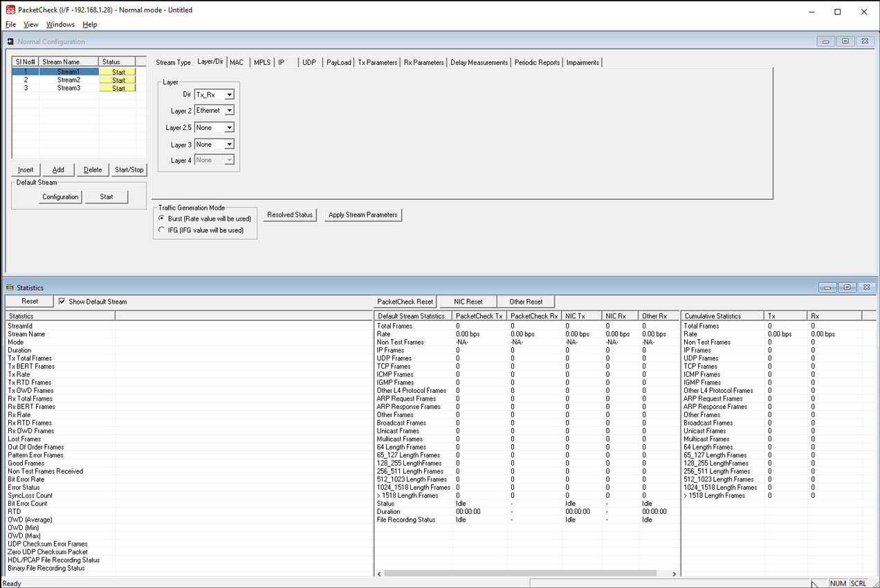Click the NUM indicator in status bar
This screenshot has width=880, height=588.
coord(838,583)
